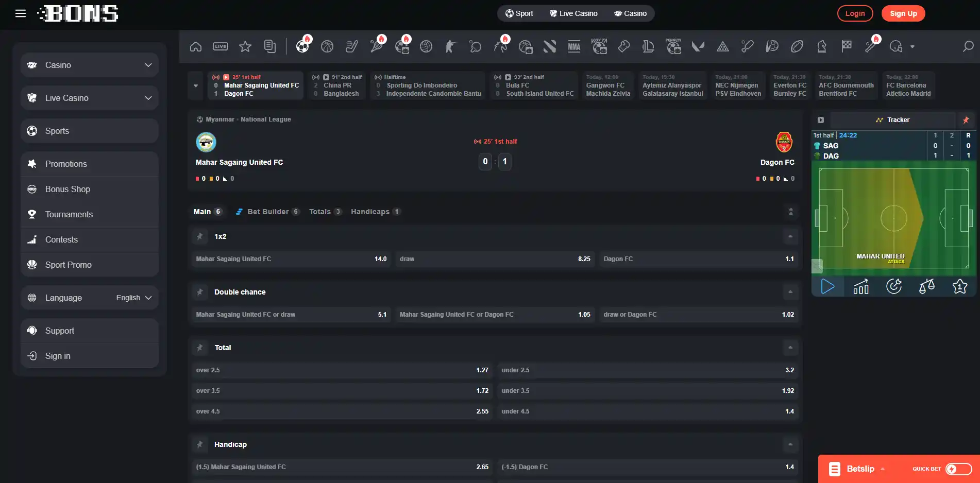
Task: Toggle the Quick Bet switch
Action: coord(958,469)
